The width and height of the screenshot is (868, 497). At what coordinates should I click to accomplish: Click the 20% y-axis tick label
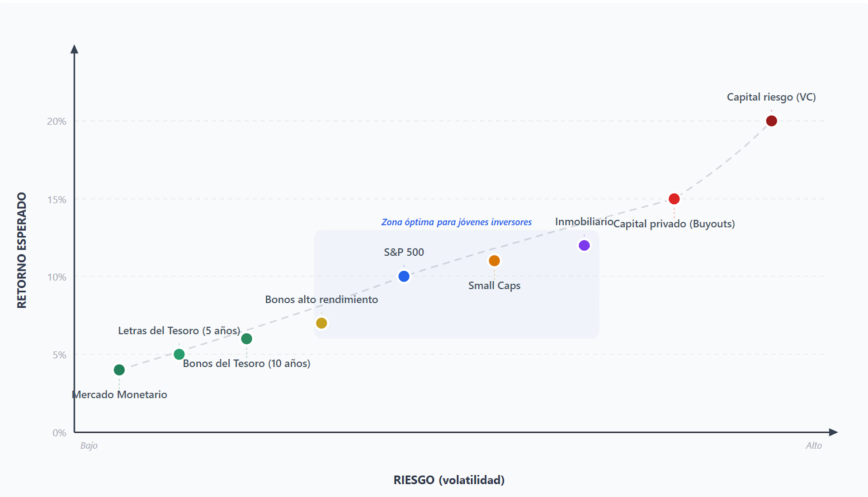pyautogui.click(x=57, y=122)
